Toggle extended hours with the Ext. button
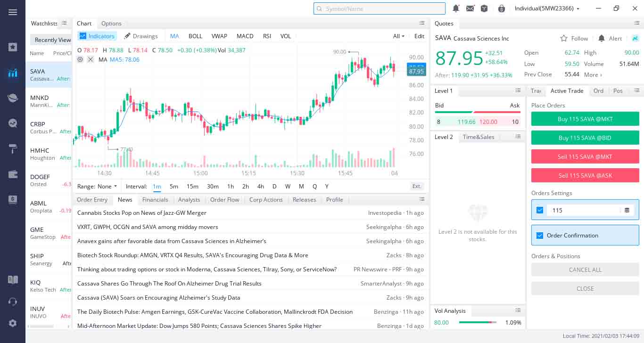 tap(417, 186)
